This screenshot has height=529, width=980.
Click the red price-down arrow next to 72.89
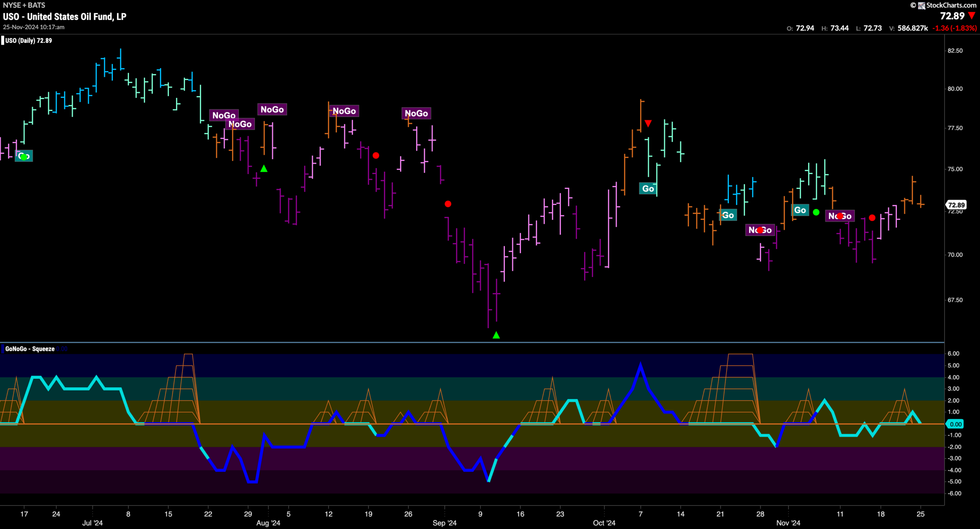tap(972, 16)
